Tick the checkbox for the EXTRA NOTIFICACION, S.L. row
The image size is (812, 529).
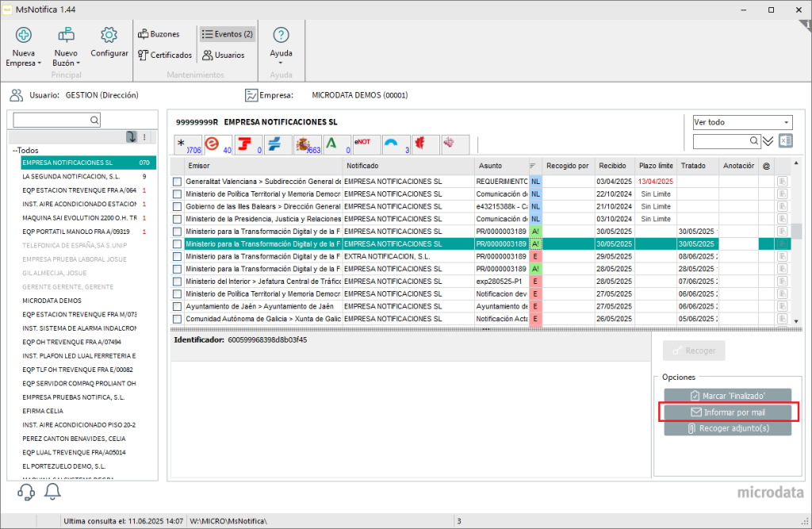tap(177, 256)
